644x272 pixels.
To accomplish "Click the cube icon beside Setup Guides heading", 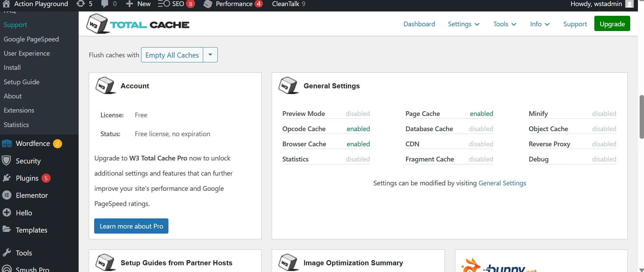I will [x=106, y=263].
